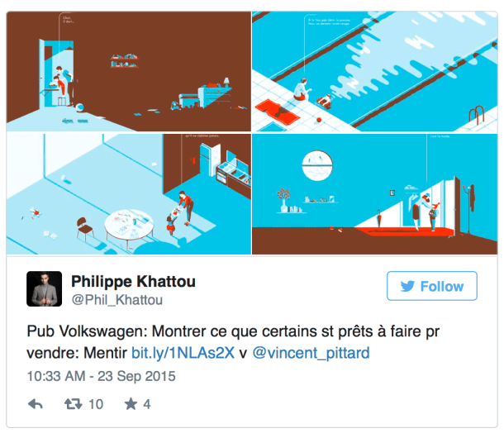Open bottom-right hallway doorway illustration
The image size is (504, 433).
coord(375,194)
